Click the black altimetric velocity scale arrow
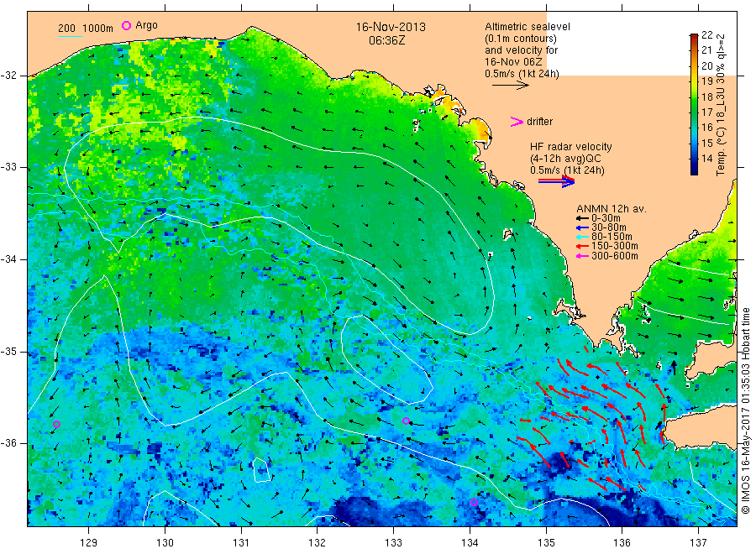This screenshot has width=756, height=554. 511,86
